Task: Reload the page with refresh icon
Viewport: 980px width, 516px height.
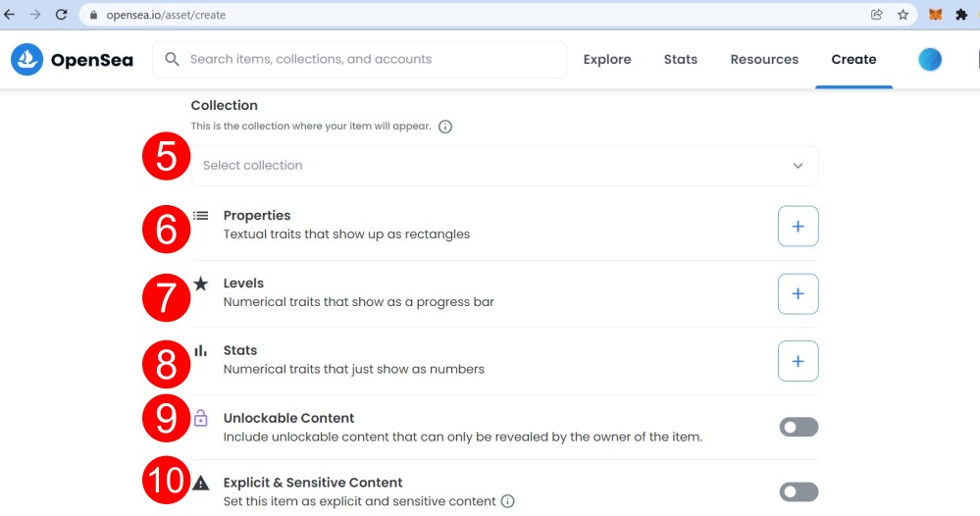Action: pos(61,15)
